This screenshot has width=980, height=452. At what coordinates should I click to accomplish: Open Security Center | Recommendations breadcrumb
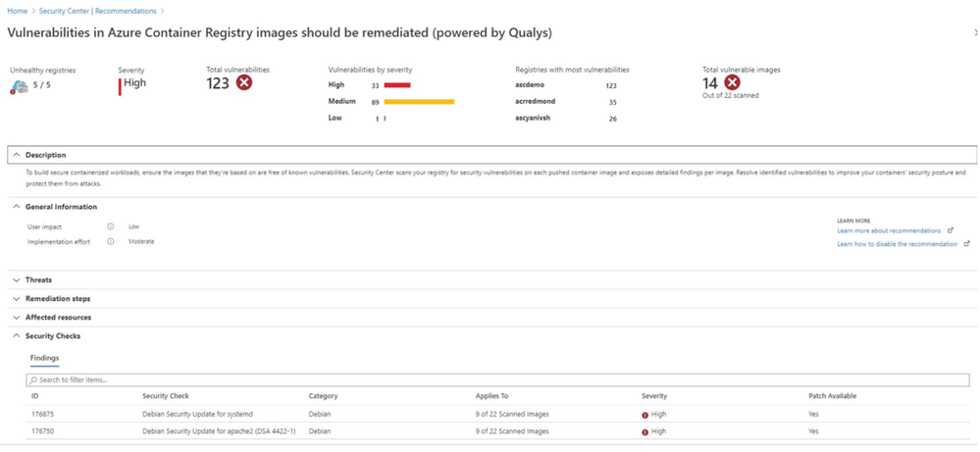(98, 11)
